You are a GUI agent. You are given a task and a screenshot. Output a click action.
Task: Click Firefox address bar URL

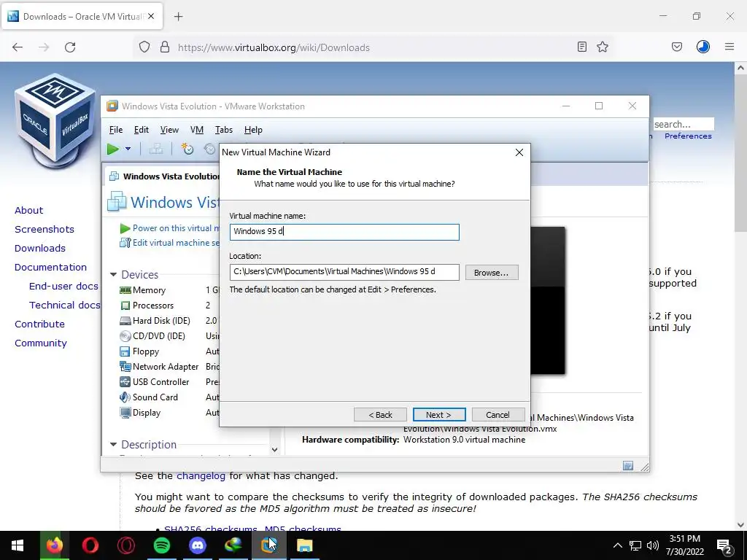click(x=274, y=47)
